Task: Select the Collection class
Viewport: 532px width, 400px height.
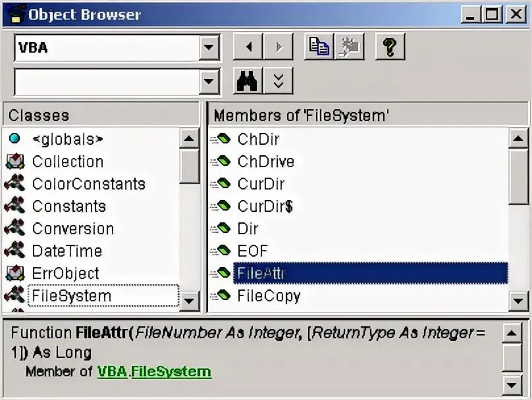Action: click(68, 162)
